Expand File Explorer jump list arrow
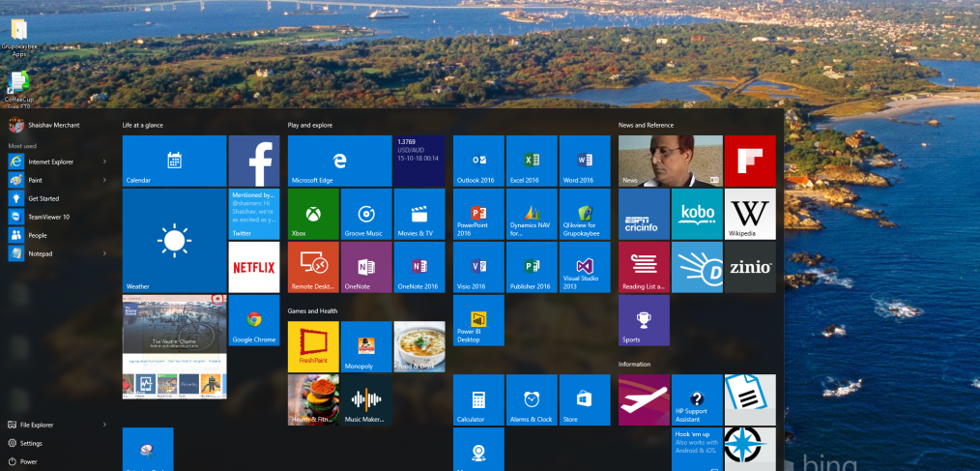980x471 pixels. point(104,425)
